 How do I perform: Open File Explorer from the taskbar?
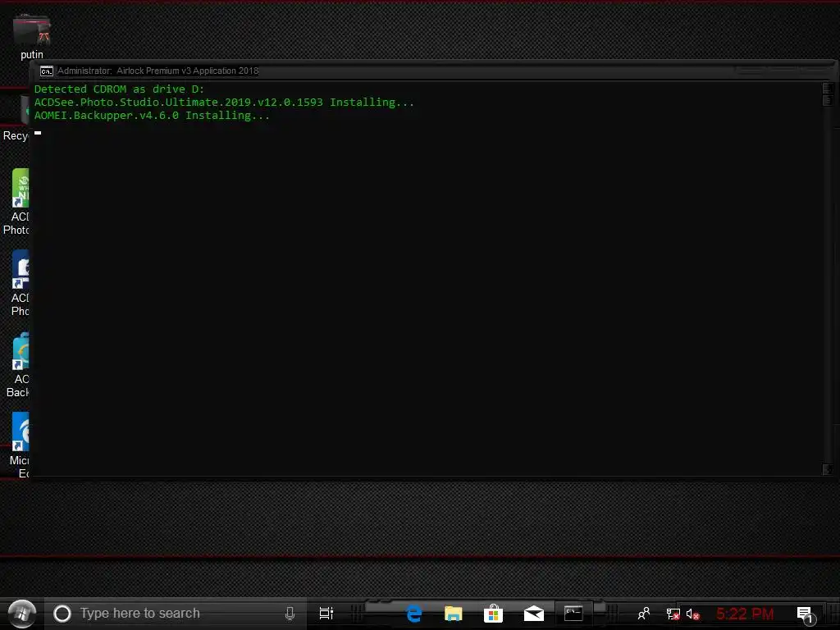pyautogui.click(x=453, y=614)
